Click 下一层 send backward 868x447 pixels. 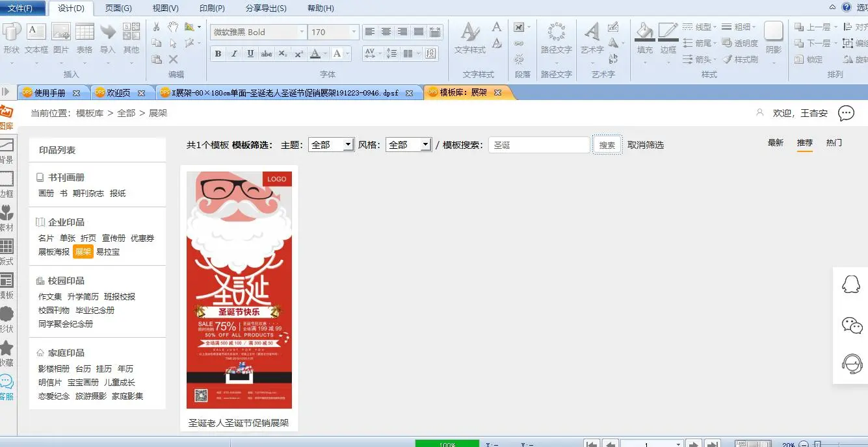click(813, 44)
